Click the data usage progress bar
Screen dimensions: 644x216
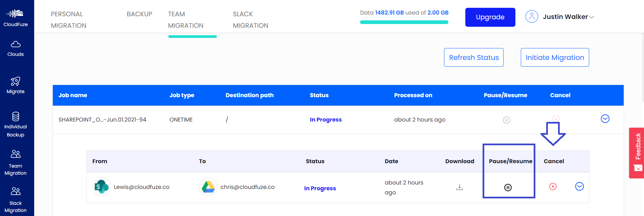[x=404, y=22]
